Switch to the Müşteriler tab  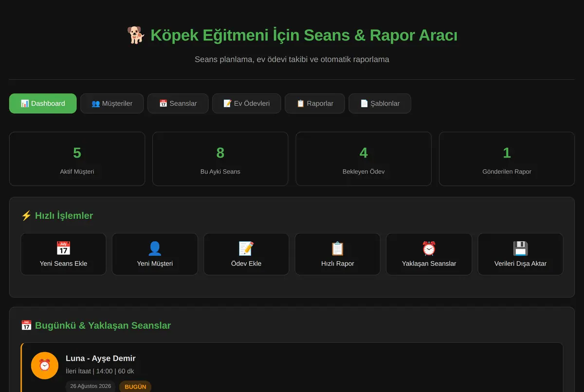click(x=112, y=104)
